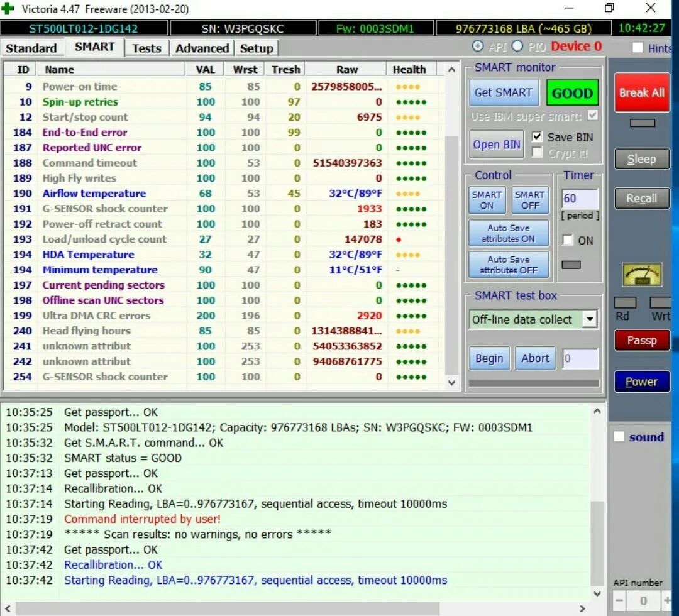Click the Fw: 0003SDM1 firmware field
Viewport: 679px width, 616px height.
(375, 28)
